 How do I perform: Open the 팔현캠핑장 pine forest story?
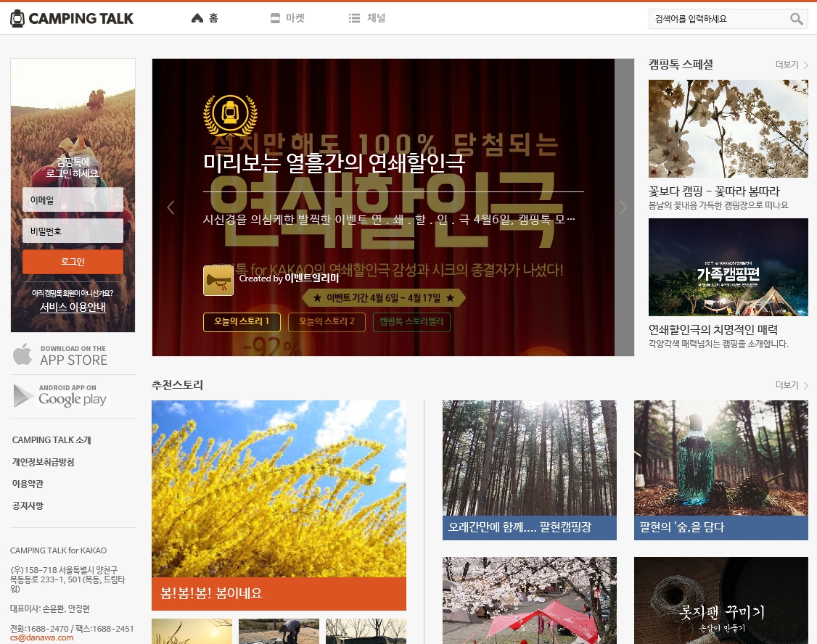click(x=530, y=458)
